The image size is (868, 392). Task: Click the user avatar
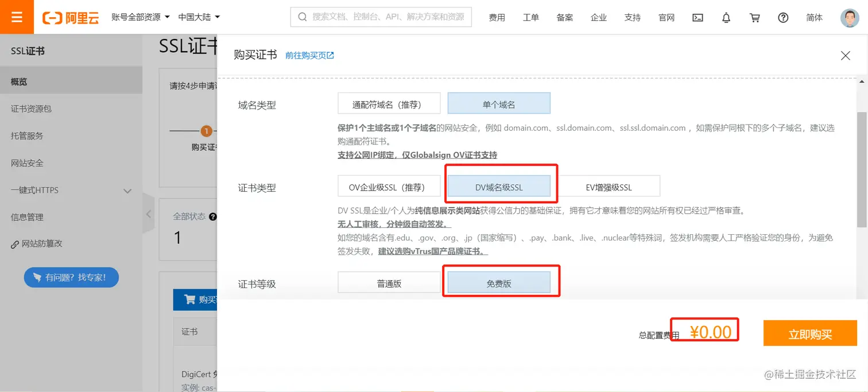coord(850,18)
